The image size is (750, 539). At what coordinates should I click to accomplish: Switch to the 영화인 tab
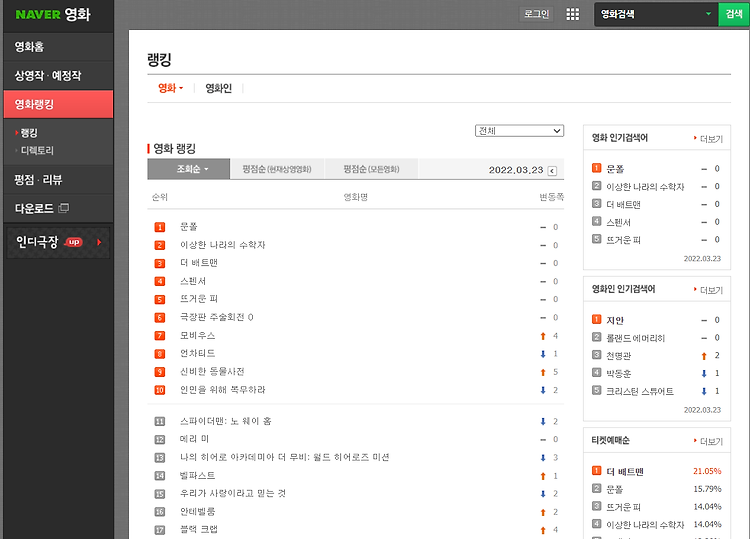(219, 88)
